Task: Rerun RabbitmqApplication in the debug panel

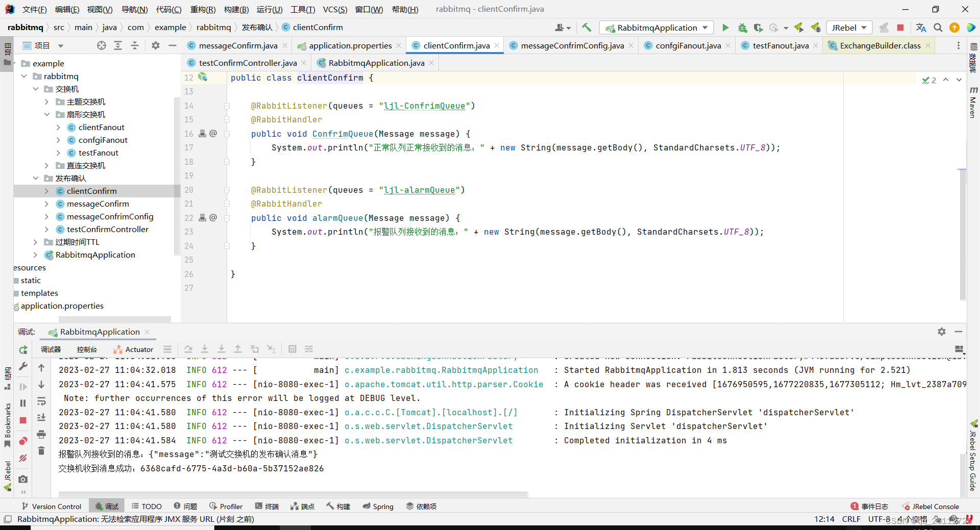Action: click(23, 350)
